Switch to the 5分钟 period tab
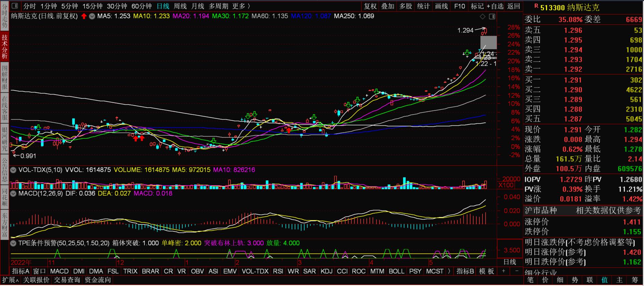The image size is (644, 286). (x=70, y=6)
